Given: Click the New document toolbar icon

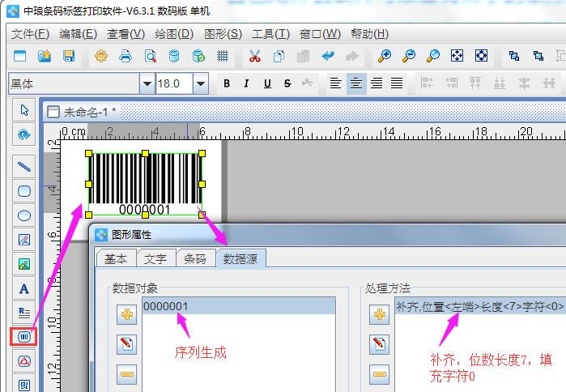Looking at the screenshot, I should [20, 56].
